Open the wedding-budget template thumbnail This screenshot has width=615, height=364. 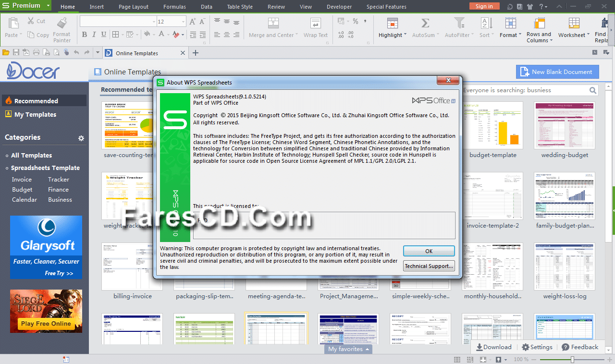pos(565,125)
